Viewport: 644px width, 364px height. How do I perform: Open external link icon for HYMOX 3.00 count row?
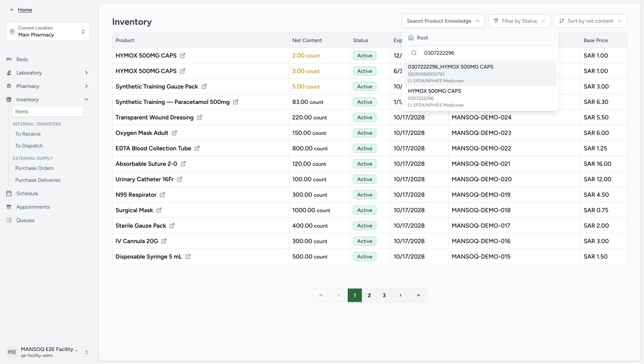pyautogui.click(x=183, y=71)
